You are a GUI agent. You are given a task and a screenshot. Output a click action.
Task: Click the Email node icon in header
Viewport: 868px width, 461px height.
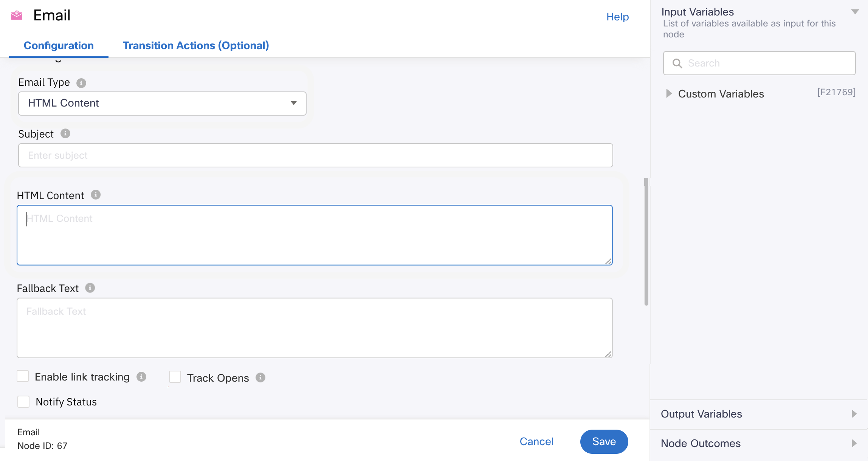point(17,15)
